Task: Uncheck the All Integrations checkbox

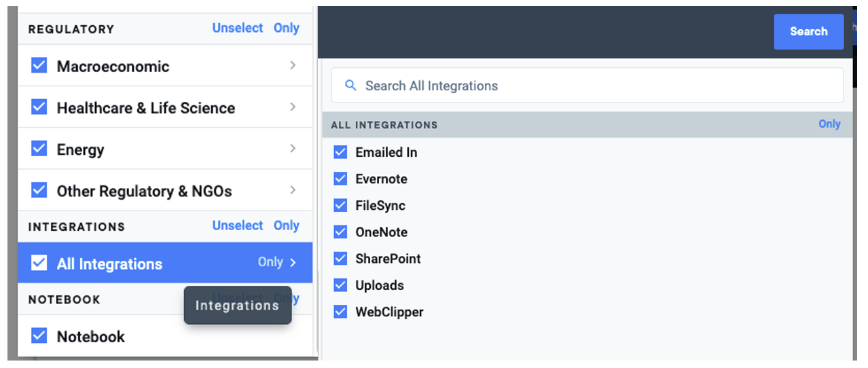Action: pyautogui.click(x=39, y=263)
